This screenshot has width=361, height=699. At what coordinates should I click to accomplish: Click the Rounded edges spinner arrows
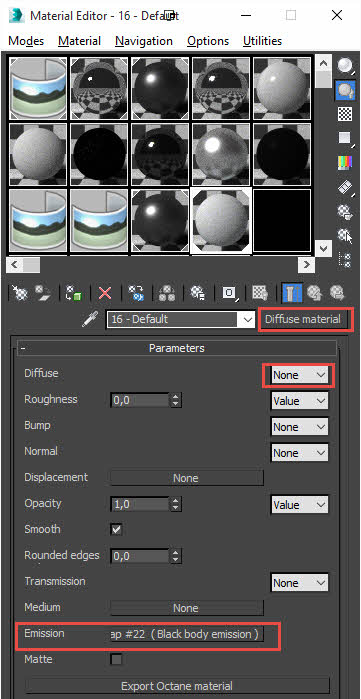[176, 556]
